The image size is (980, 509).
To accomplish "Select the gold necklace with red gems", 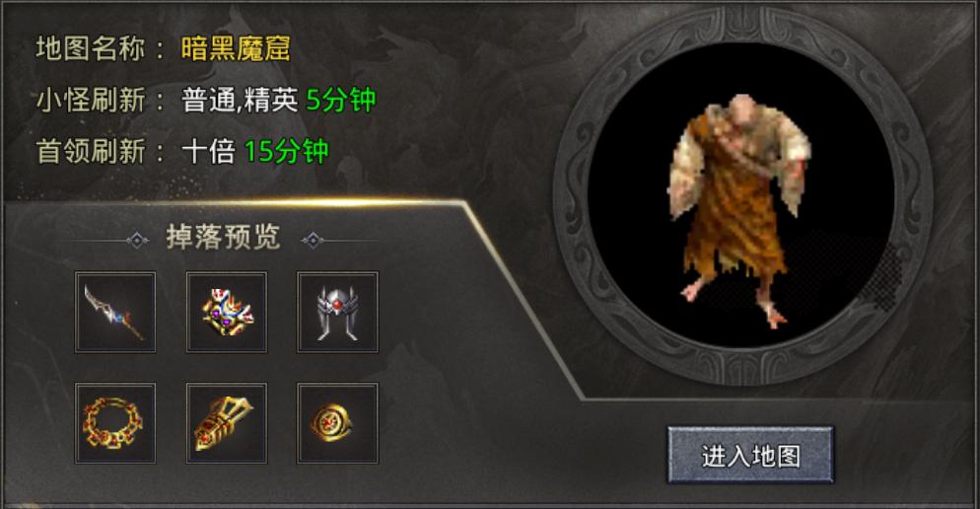I will tap(115, 423).
